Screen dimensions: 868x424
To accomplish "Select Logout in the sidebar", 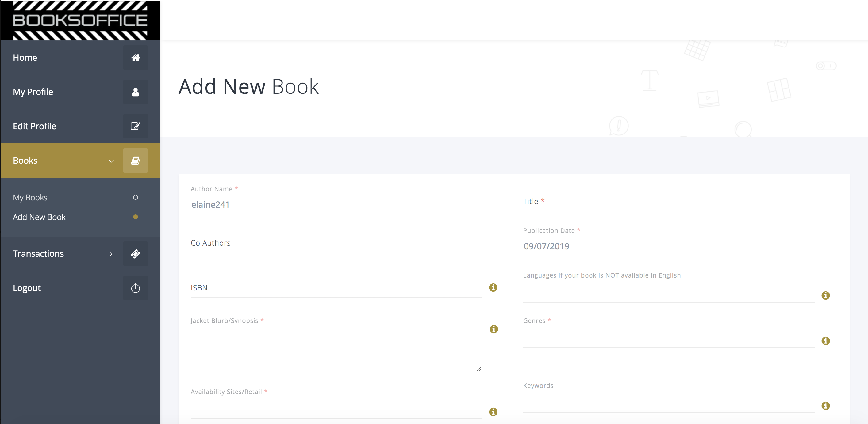I will point(80,288).
